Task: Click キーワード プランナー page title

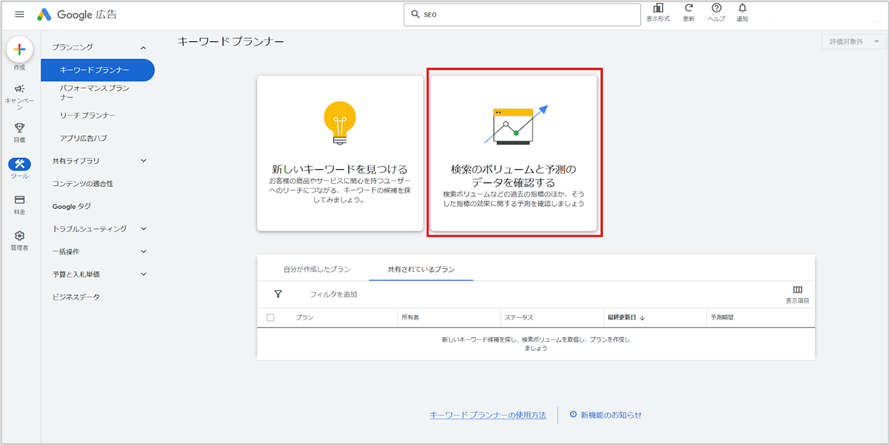Action: (x=231, y=41)
